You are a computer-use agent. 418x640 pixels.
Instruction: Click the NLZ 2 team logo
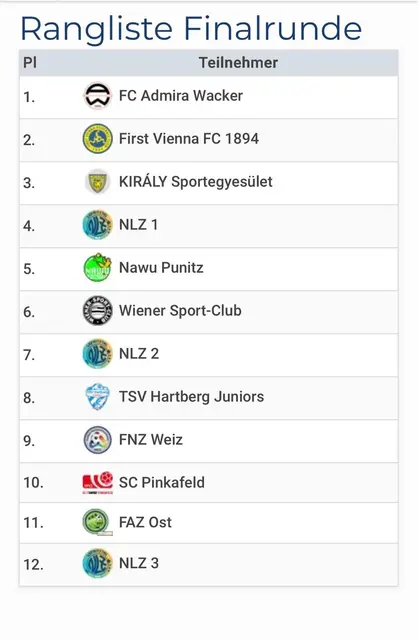pyautogui.click(x=97, y=354)
